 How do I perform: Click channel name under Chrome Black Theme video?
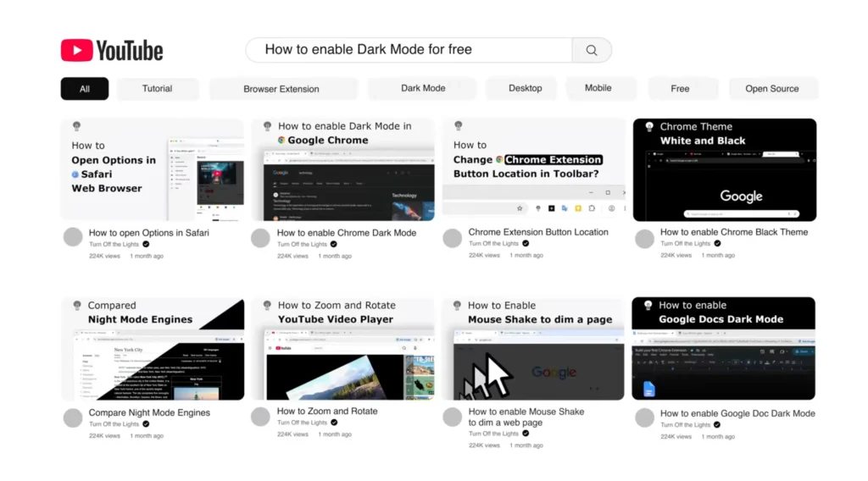(685, 244)
